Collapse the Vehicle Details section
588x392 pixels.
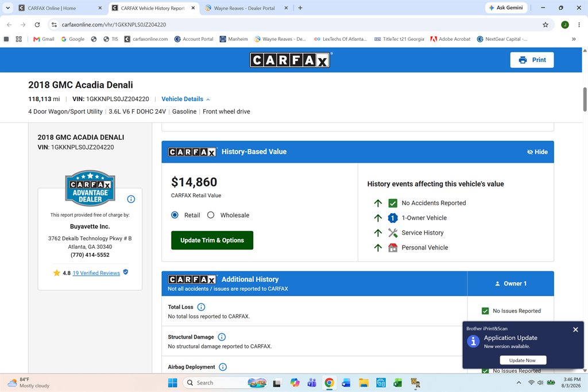click(x=185, y=99)
